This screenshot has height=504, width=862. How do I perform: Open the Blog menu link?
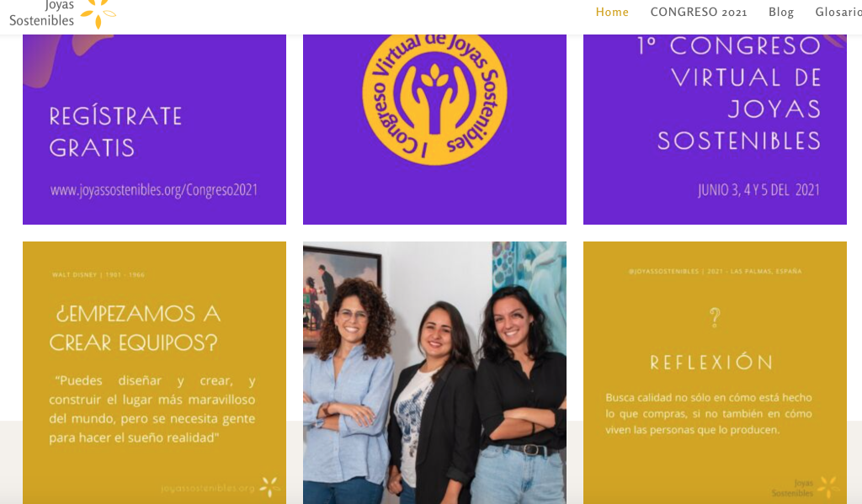[780, 12]
